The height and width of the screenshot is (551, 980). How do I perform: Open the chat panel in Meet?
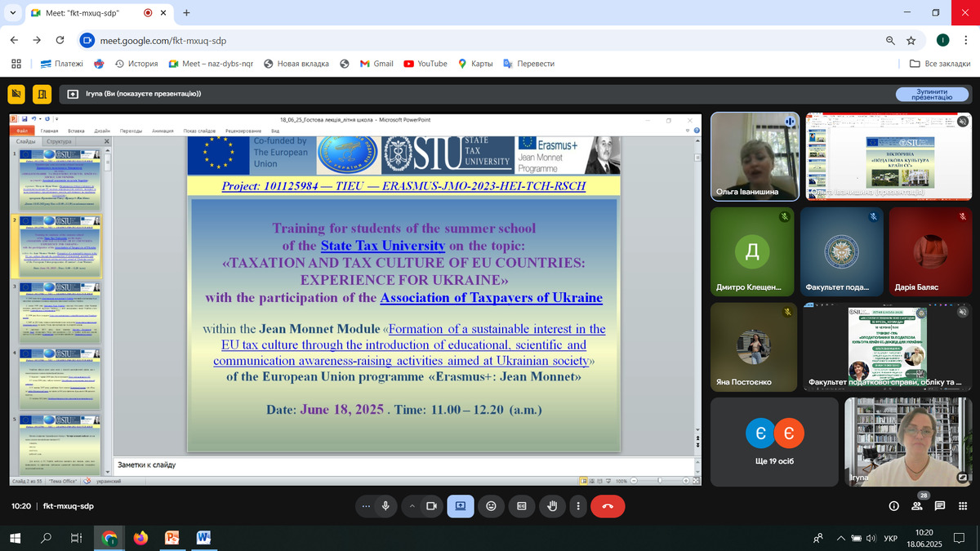tap(940, 506)
